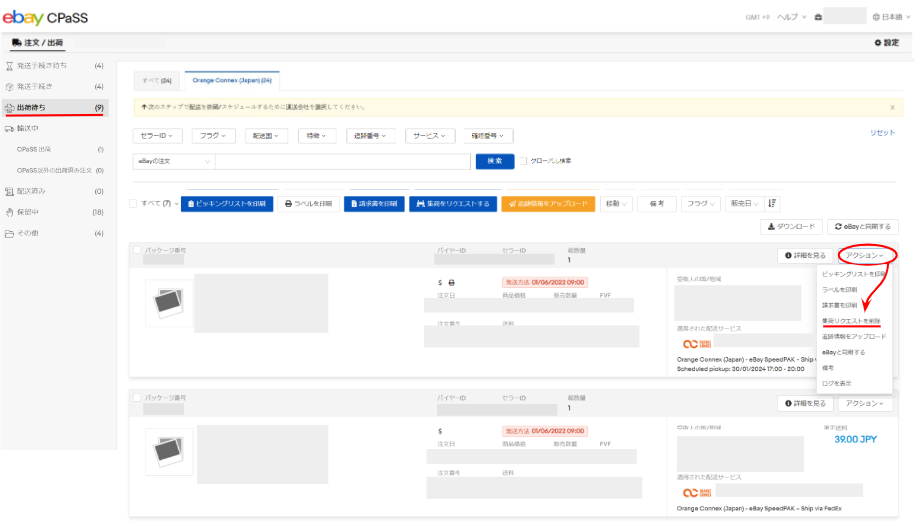This screenshot has width=915, height=530.
Task: Check the first package row checkbox
Action: click(x=137, y=251)
